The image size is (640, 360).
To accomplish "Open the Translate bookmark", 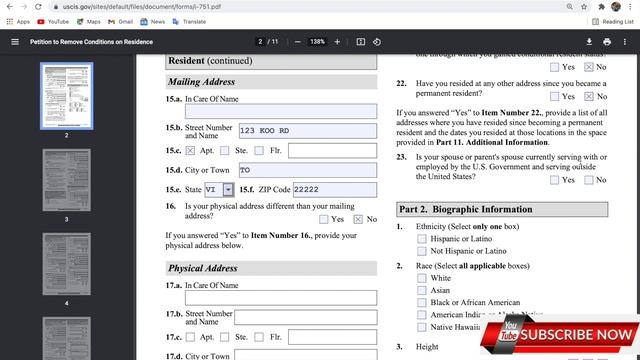I will 189,22.
